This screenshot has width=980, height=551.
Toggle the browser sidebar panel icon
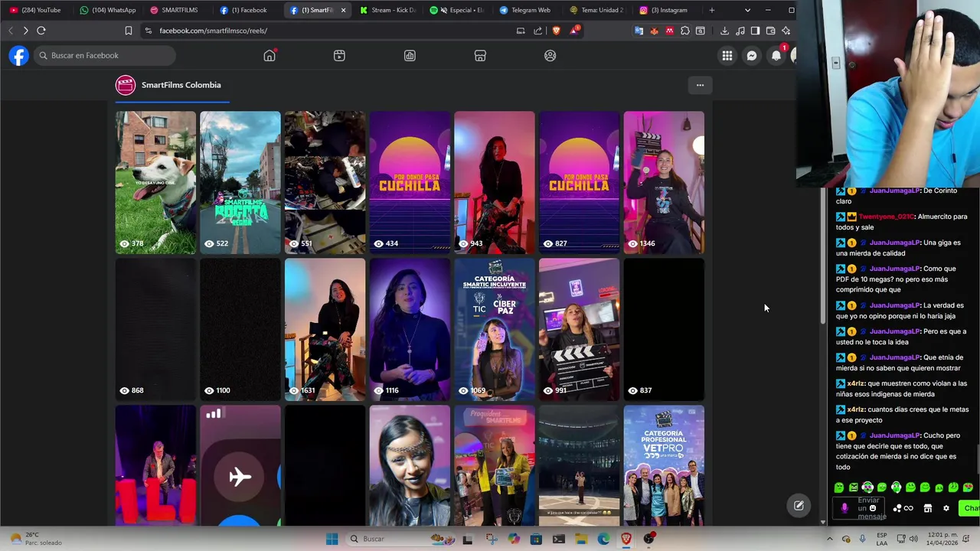(755, 31)
